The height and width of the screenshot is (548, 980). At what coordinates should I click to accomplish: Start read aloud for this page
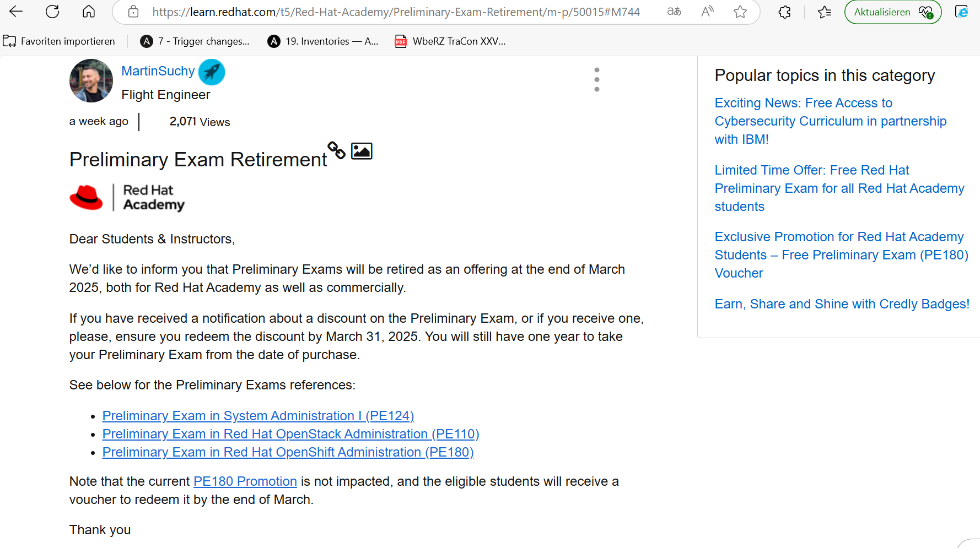[x=707, y=12]
